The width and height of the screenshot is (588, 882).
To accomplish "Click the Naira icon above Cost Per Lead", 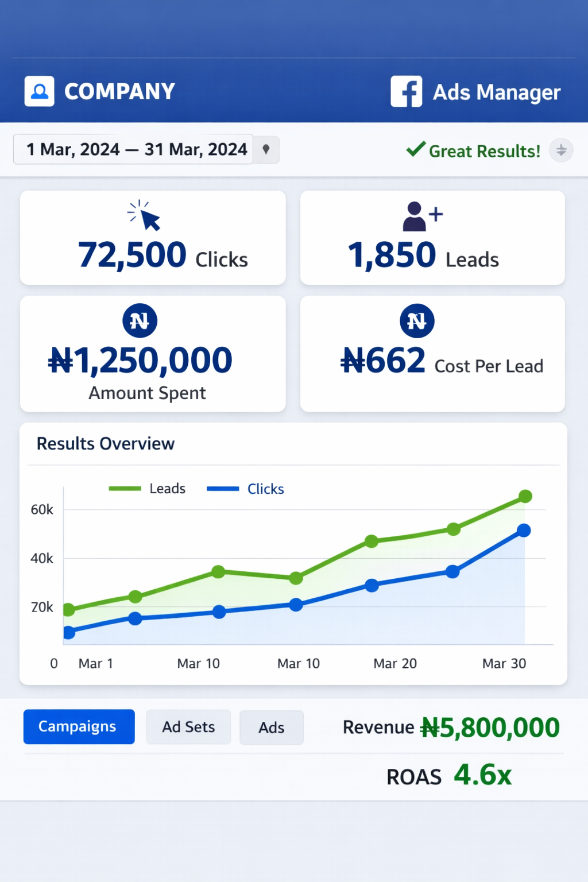I will tap(417, 320).
